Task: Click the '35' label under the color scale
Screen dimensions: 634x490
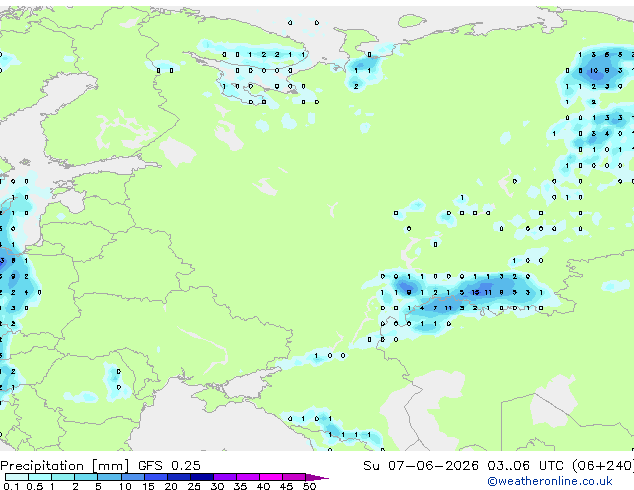Action: tap(240, 486)
